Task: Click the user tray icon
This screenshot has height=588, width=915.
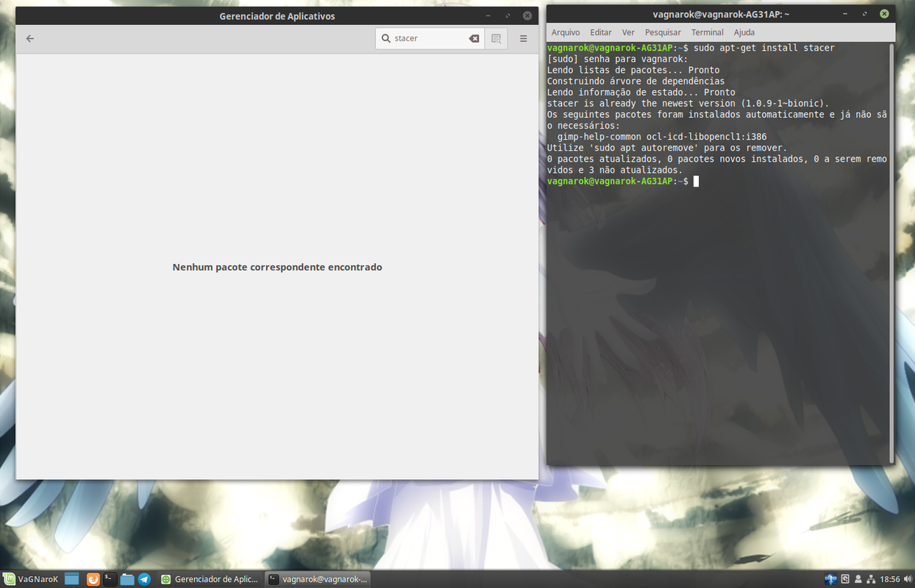Action: (858, 579)
